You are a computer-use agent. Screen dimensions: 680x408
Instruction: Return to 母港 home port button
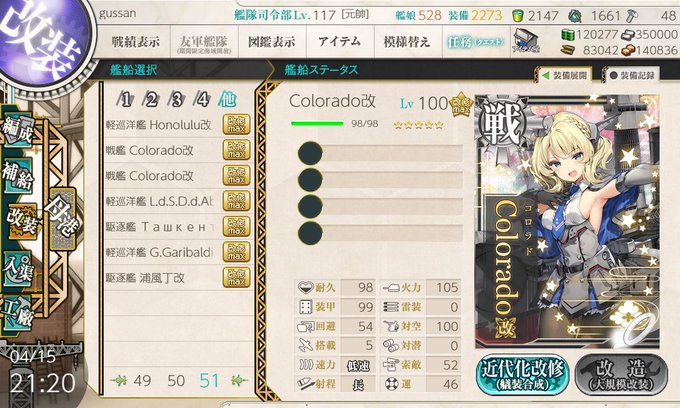tap(63, 219)
